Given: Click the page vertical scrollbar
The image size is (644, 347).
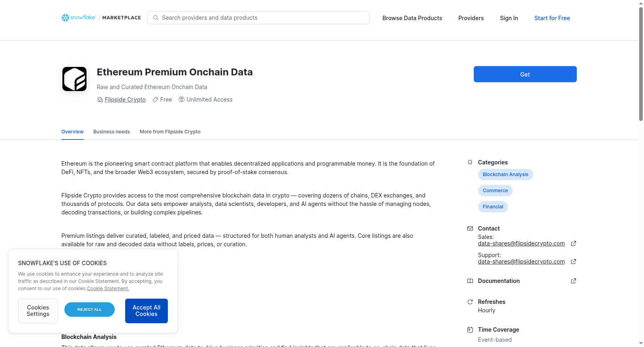Looking at the screenshot, I should pos(641,64).
